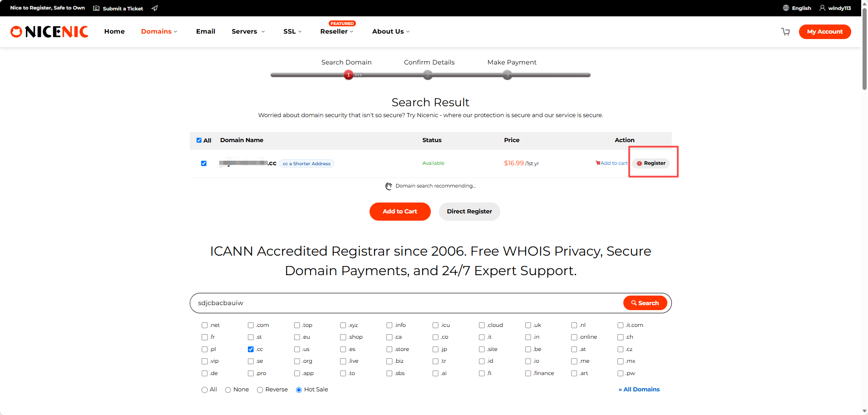
Task: Click the Direct Register button
Action: [469, 212]
